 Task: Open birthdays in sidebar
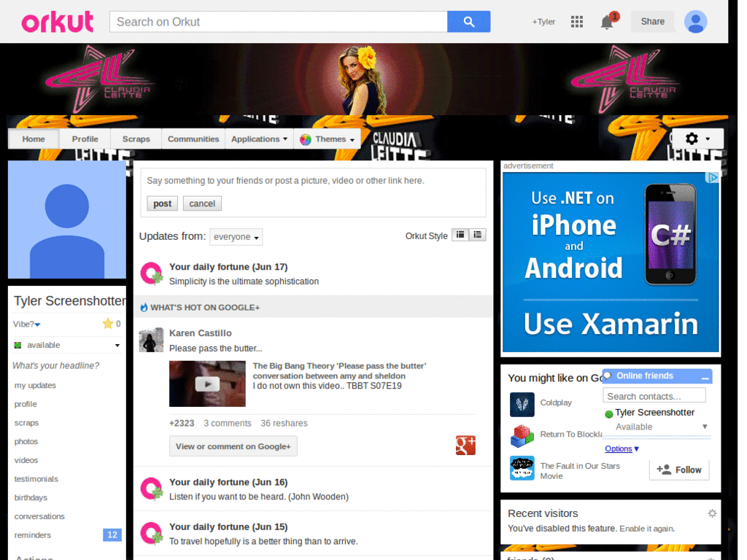coord(31,497)
